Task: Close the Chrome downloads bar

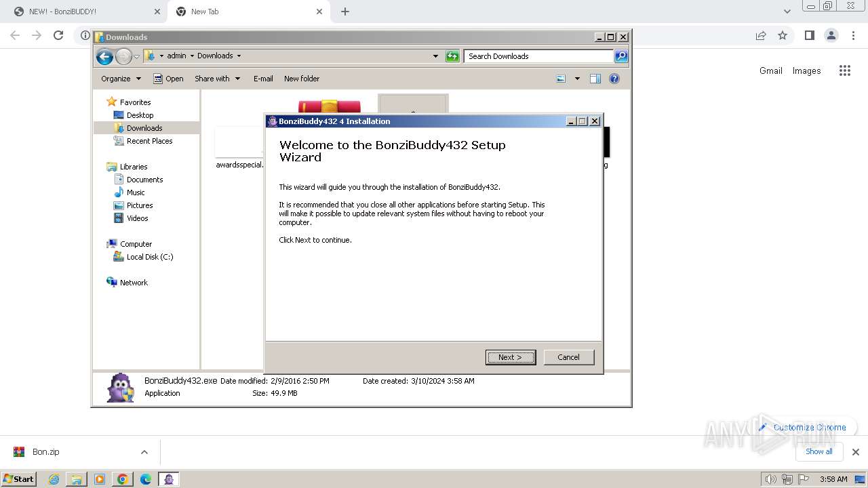Action: [855, 452]
